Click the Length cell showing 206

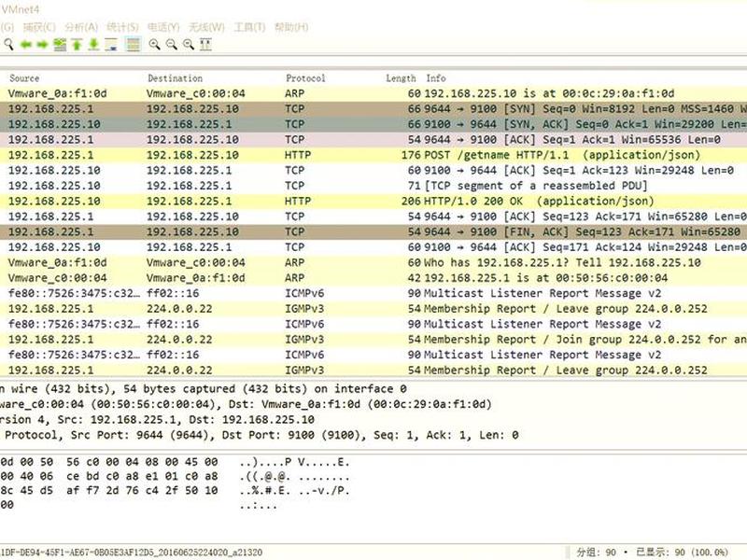(x=411, y=201)
